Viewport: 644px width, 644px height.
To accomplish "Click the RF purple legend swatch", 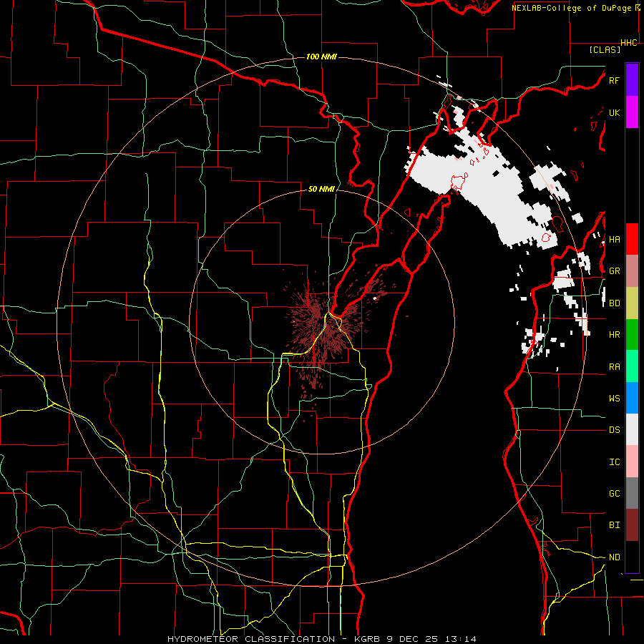I will coord(632,80).
